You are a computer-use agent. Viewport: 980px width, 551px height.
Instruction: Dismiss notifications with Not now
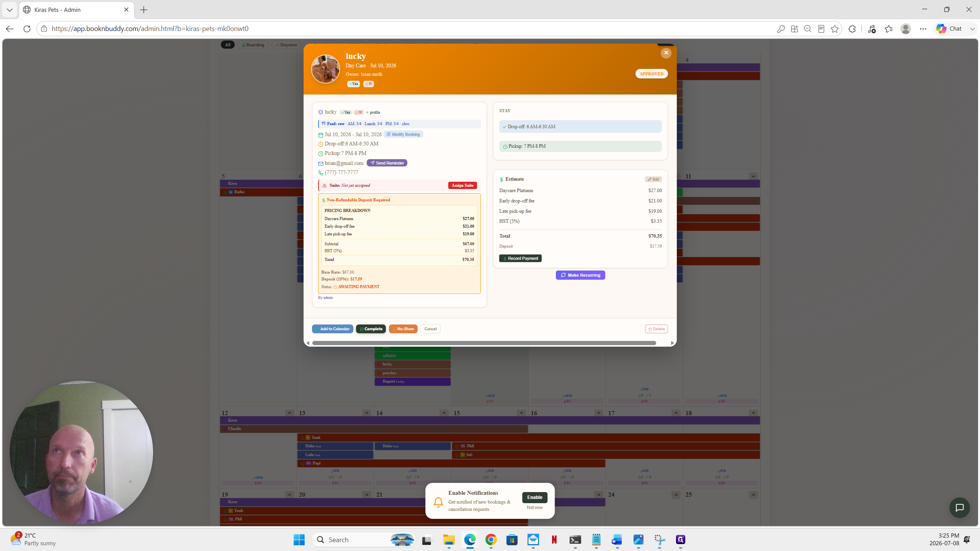coord(534,507)
